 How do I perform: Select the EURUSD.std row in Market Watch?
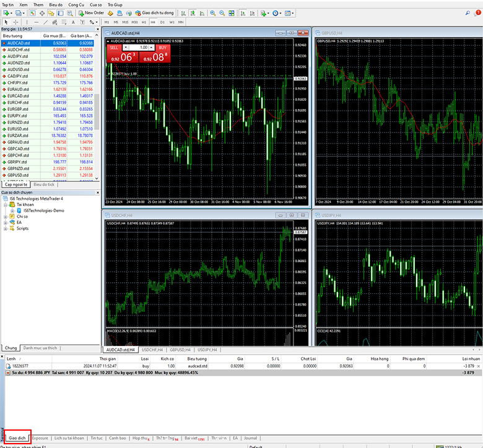point(48,129)
